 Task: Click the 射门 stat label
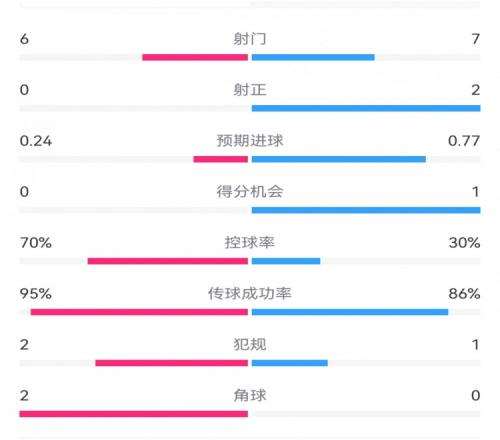pyautogui.click(x=250, y=39)
